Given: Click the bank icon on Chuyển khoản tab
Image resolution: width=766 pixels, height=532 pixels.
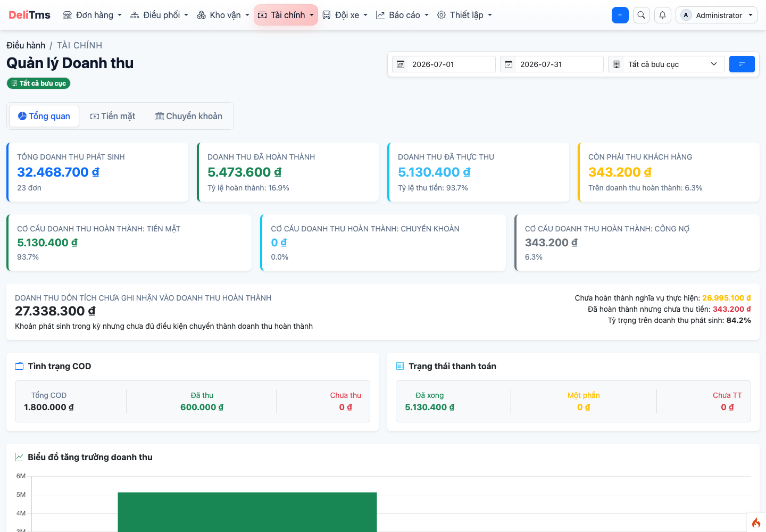Looking at the screenshot, I should [160, 116].
